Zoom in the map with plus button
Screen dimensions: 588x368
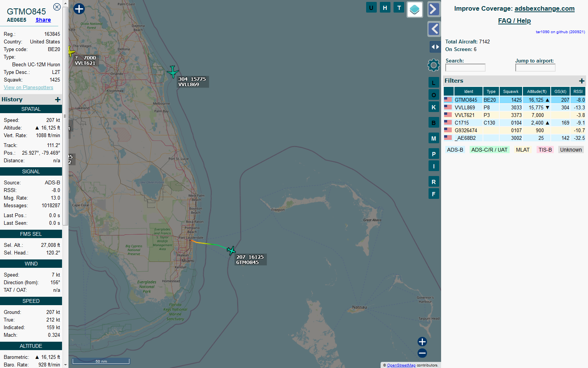pos(422,341)
